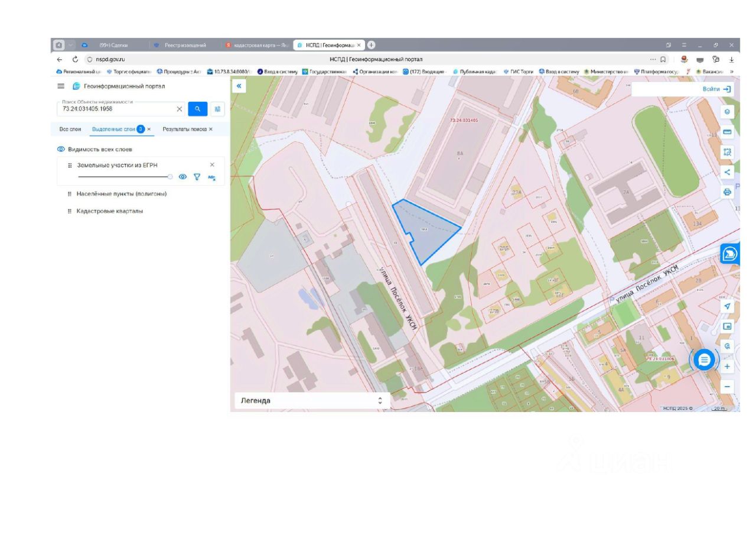This screenshot has height=535, width=756.
Task: Open the hamburger menu beside the portal logo
Action: 60,86
